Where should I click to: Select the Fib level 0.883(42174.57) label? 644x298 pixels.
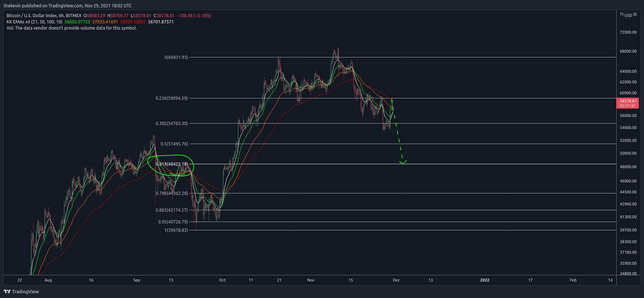pyautogui.click(x=171, y=210)
